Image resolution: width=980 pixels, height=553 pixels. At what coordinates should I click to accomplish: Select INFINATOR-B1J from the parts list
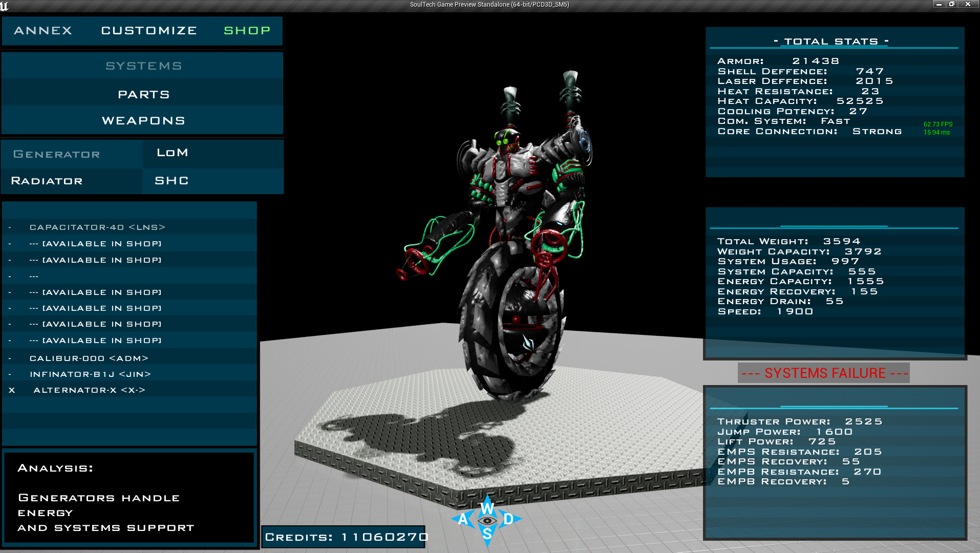[90, 374]
